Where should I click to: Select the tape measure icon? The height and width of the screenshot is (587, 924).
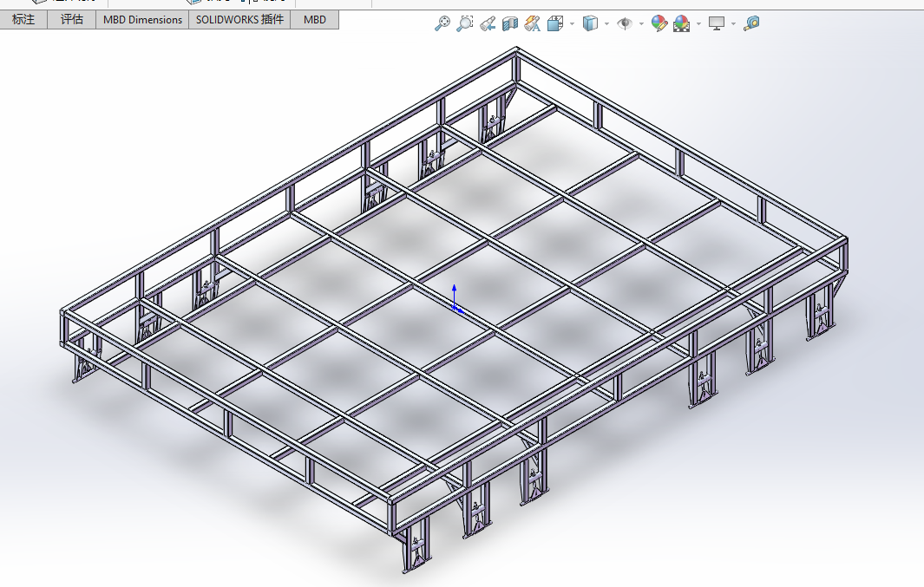(x=751, y=24)
